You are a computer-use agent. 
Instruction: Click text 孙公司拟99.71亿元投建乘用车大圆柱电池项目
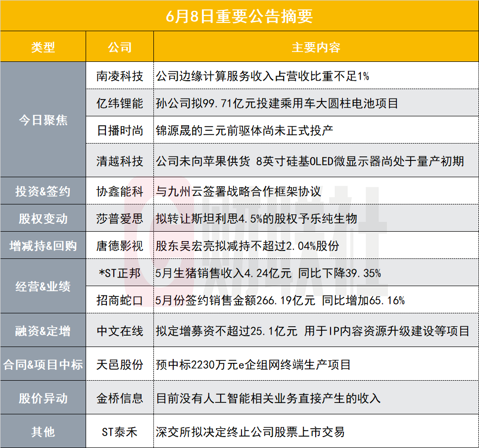coord(277,103)
